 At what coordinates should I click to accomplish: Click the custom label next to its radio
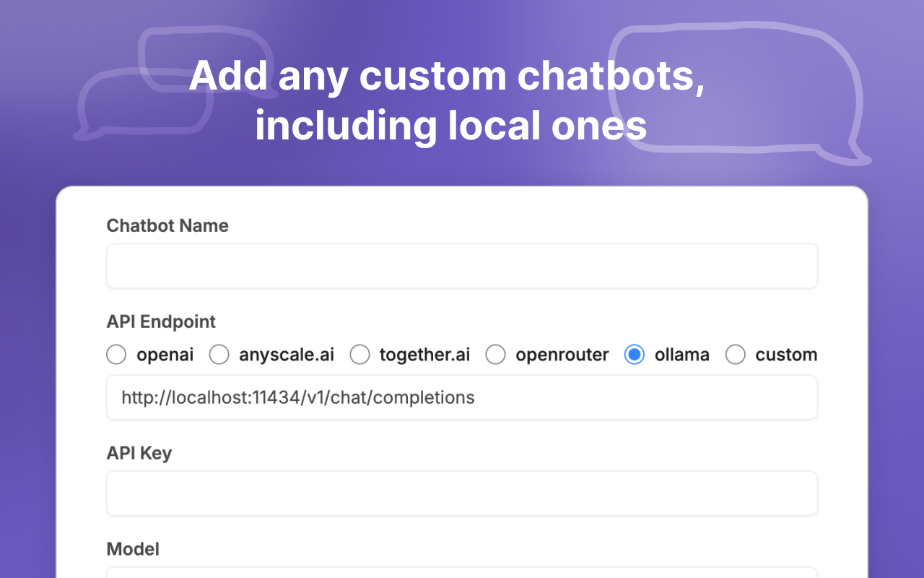coord(786,355)
